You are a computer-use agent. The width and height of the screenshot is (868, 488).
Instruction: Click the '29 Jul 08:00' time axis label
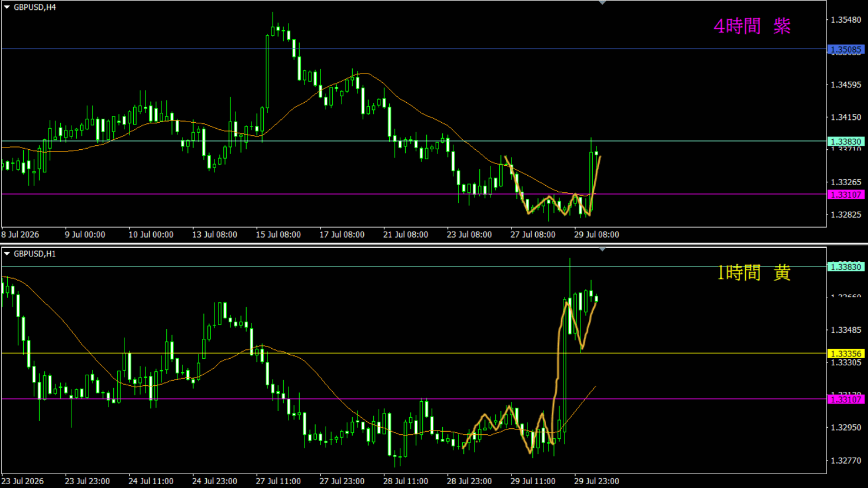coord(597,234)
